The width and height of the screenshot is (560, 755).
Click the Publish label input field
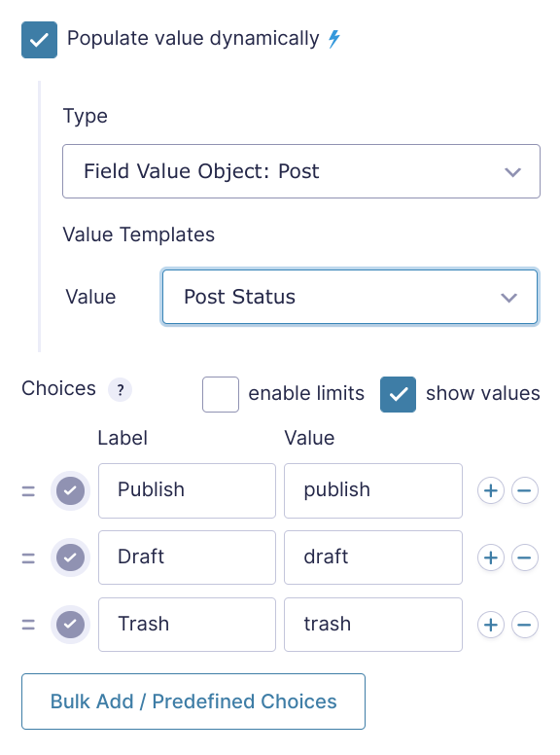[187, 490]
